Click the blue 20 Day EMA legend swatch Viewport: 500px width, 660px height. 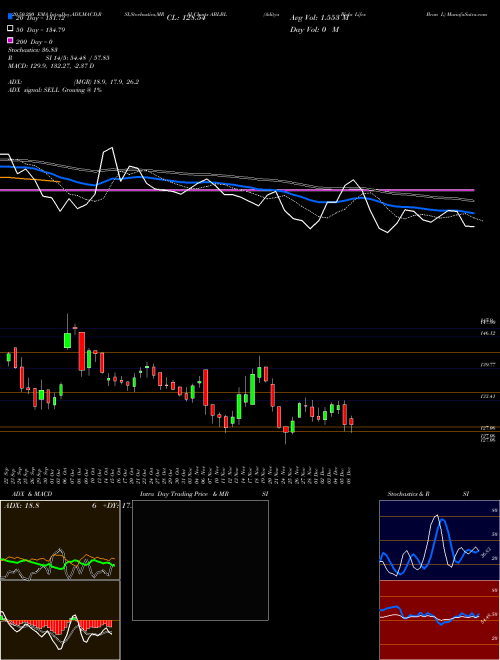tap(11, 17)
